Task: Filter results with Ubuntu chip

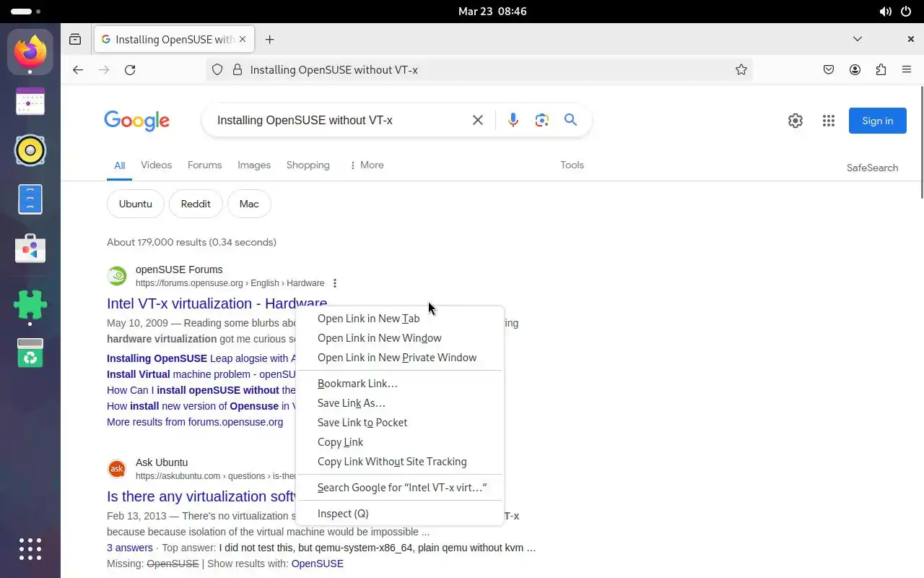Action: [x=136, y=204]
